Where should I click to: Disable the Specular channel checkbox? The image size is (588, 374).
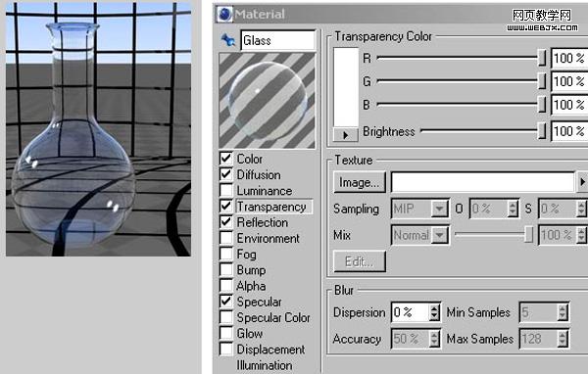coord(225,301)
